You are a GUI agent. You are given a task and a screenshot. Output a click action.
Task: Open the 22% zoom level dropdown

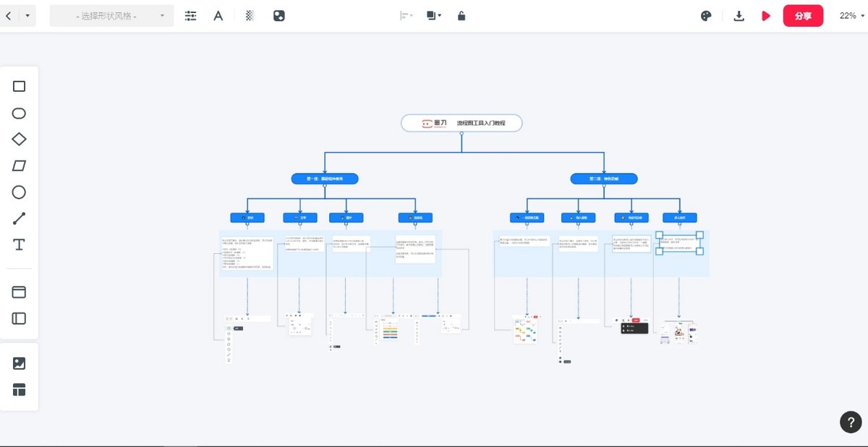click(x=852, y=16)
